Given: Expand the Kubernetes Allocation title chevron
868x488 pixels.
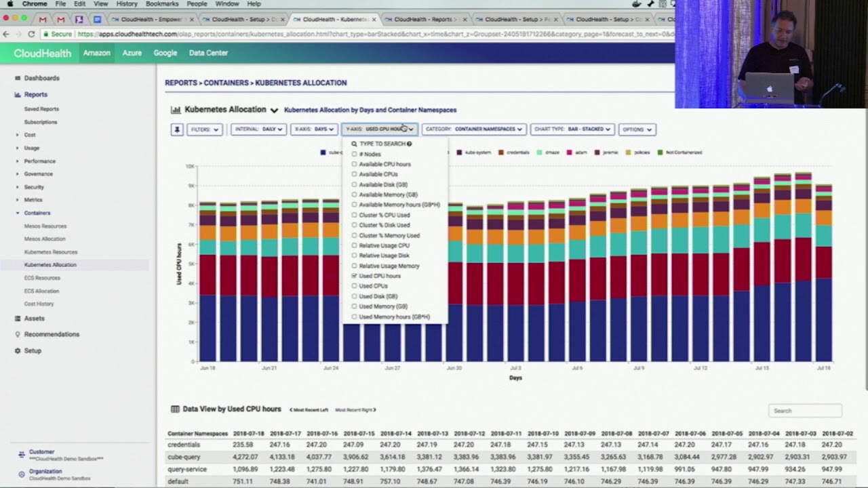Looking at the screenshot, I should [x=274, y=110].
